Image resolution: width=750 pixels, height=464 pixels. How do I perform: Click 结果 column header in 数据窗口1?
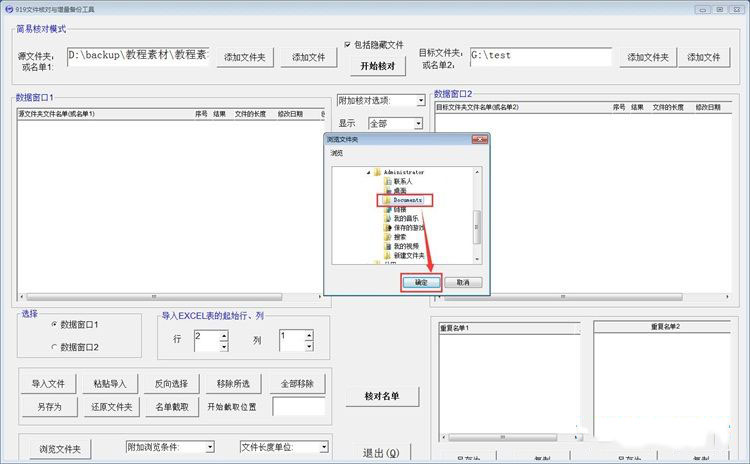(x=219, y=114)
